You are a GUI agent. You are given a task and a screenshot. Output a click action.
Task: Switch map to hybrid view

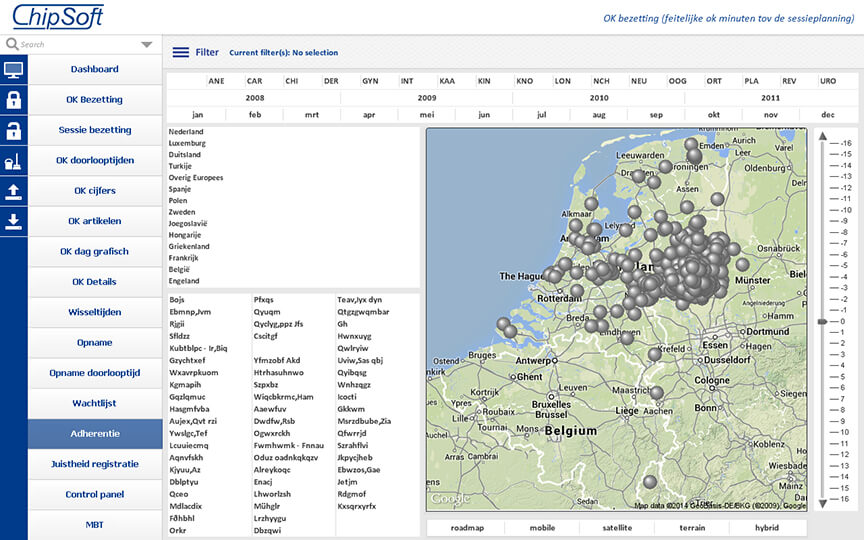[x=767, y=528]
